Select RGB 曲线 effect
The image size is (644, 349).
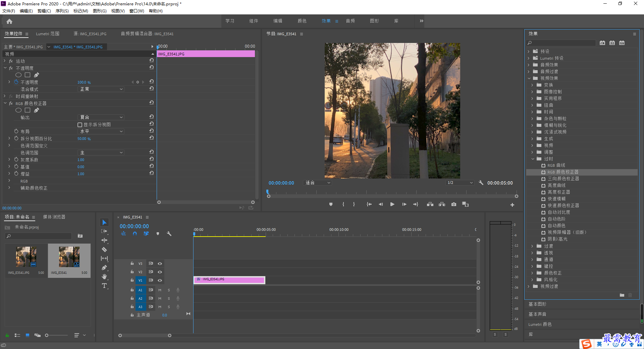pyautogui.click(x=556, y=165)
